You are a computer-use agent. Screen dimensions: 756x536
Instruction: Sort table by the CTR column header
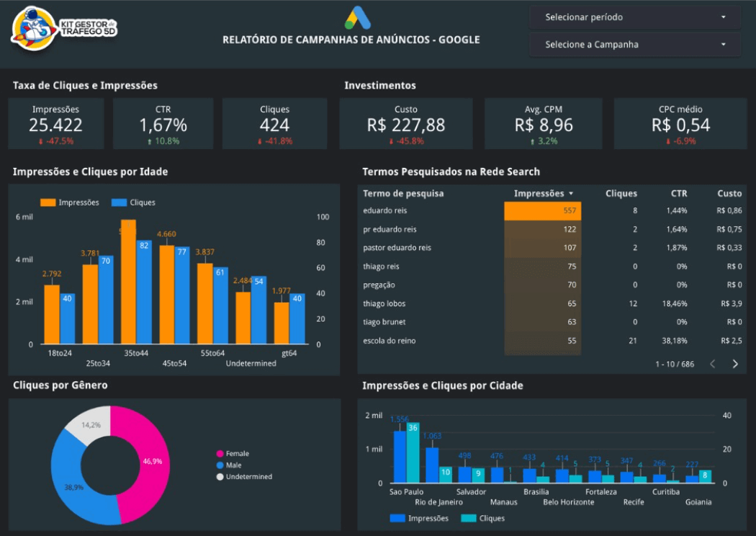click(678, 193)
